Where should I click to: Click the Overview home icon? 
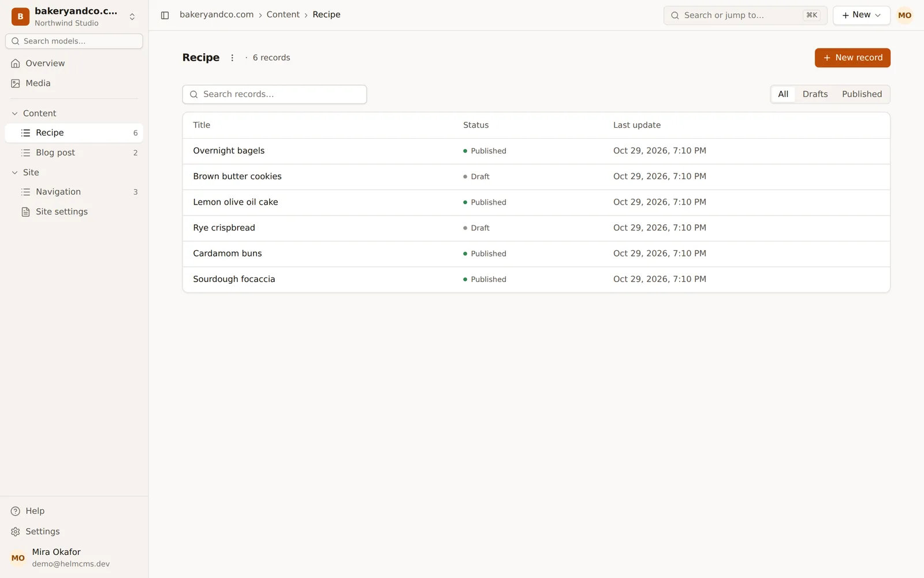pyautogui.click(x=16, y=64)
